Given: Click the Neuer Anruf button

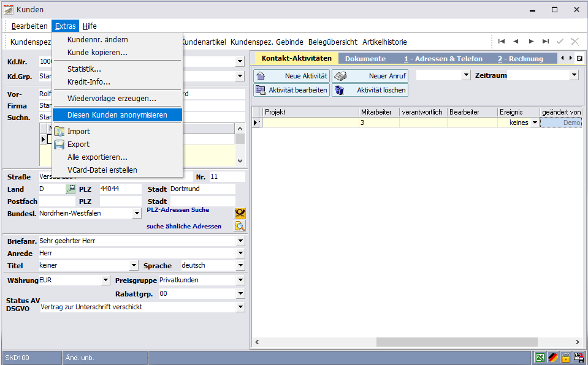Looking at the screenshot, I should (x=370, y=76).
